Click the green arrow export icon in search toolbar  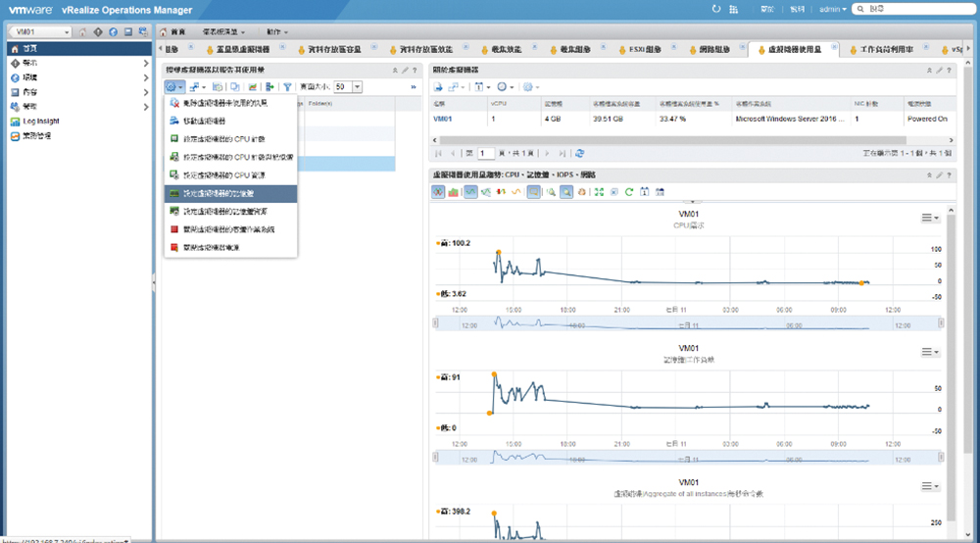pos(269,87)
